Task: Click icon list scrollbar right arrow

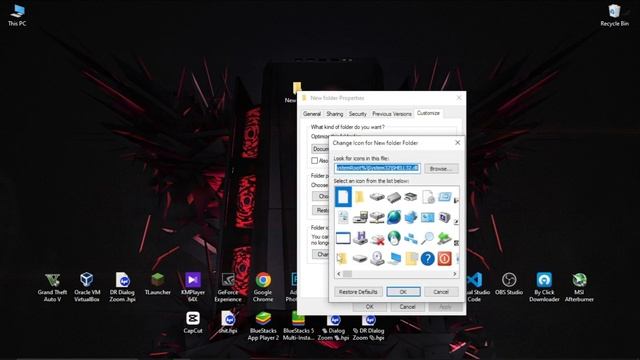Action: (455, 274)
